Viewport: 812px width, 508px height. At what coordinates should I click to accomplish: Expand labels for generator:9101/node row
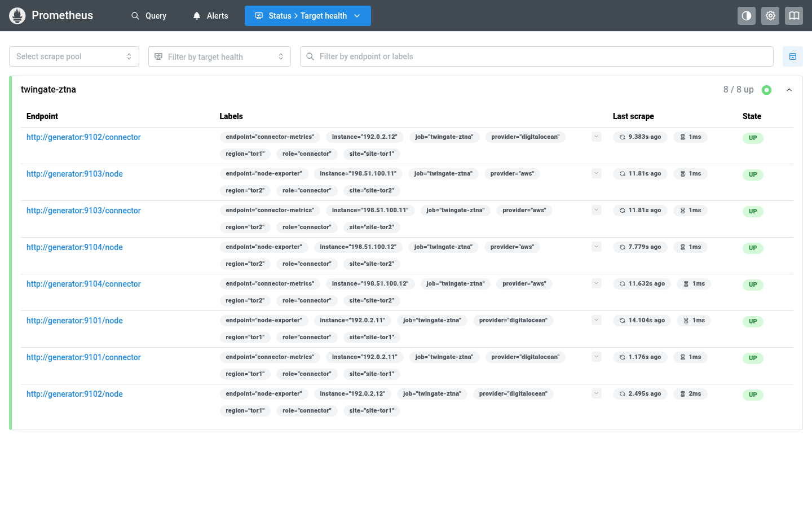[x=597, y=320]
